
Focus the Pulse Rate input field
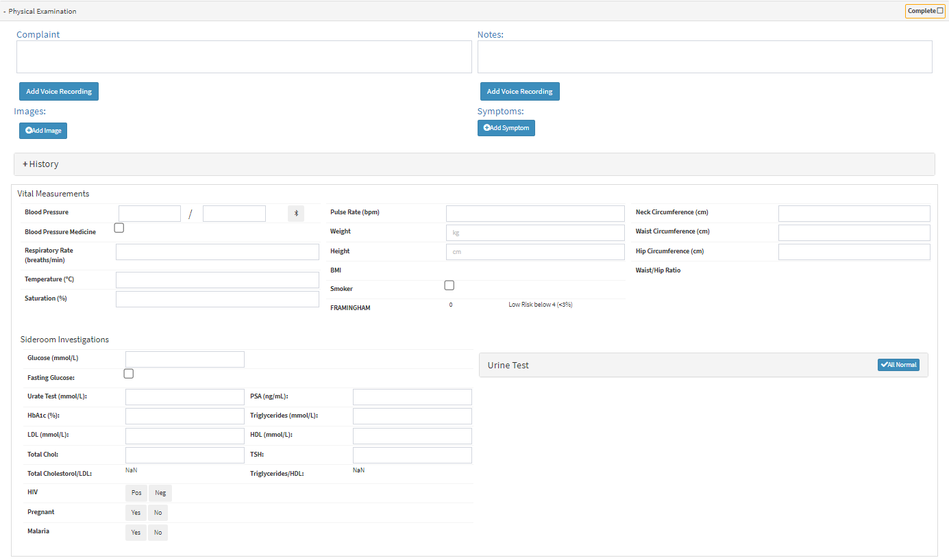pos(535,214)
